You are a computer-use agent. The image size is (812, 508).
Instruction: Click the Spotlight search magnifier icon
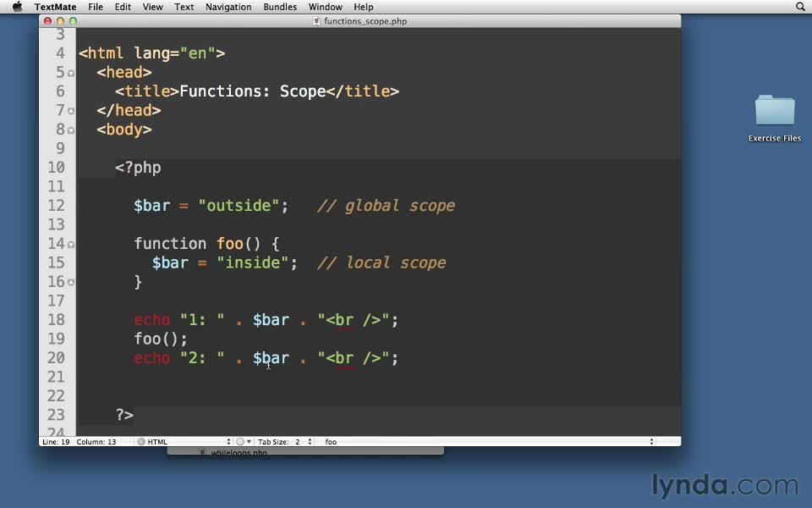800,7
